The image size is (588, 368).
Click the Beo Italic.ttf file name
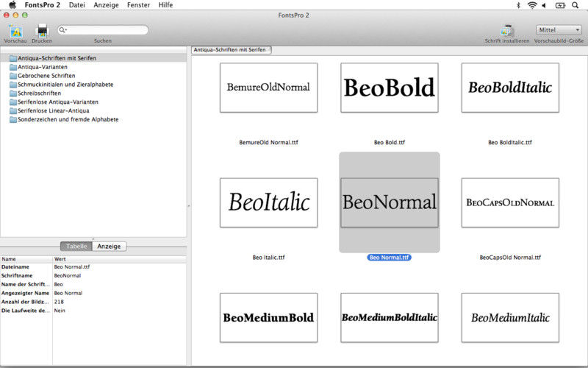(268, 257)
